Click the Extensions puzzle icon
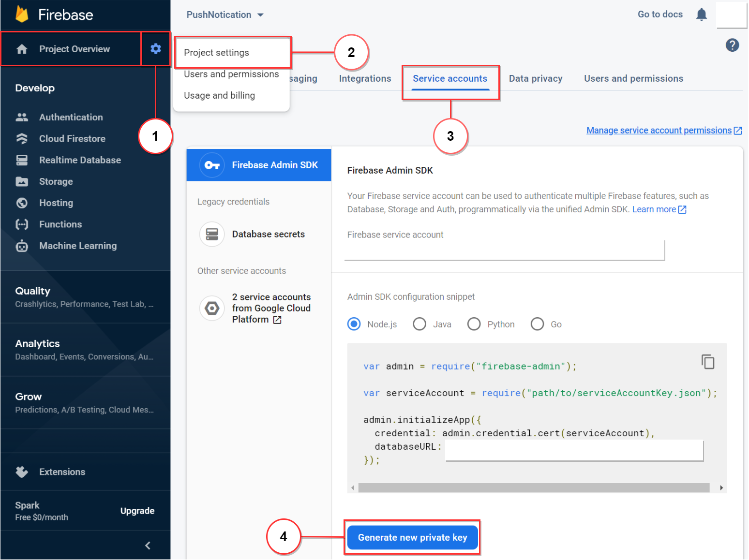Screen dimensions: 749x560 22,472
